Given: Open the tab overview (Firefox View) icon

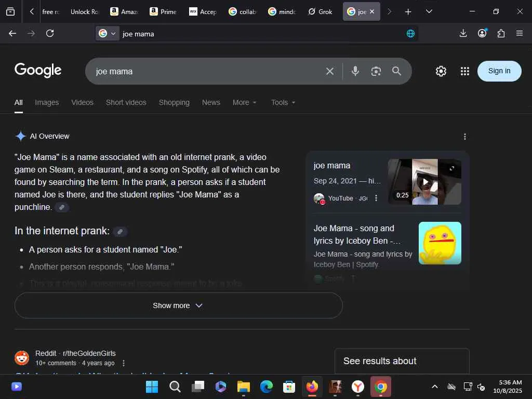Looking at the screenshot, I should click(10, 11).
